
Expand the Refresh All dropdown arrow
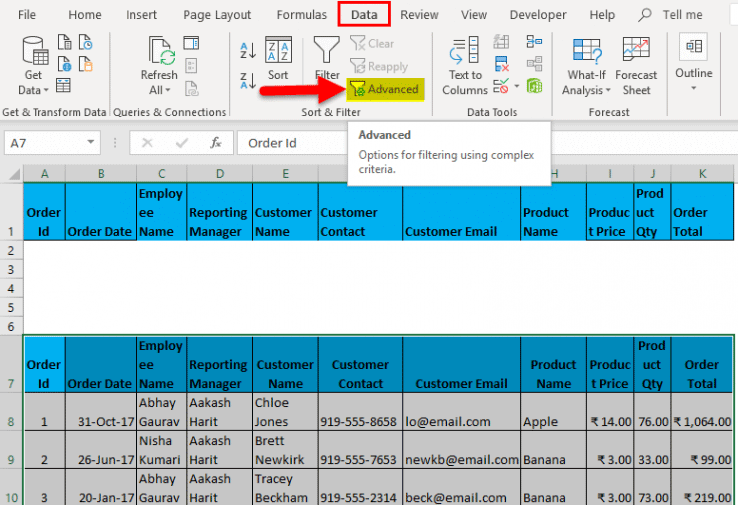click(168, 90)
